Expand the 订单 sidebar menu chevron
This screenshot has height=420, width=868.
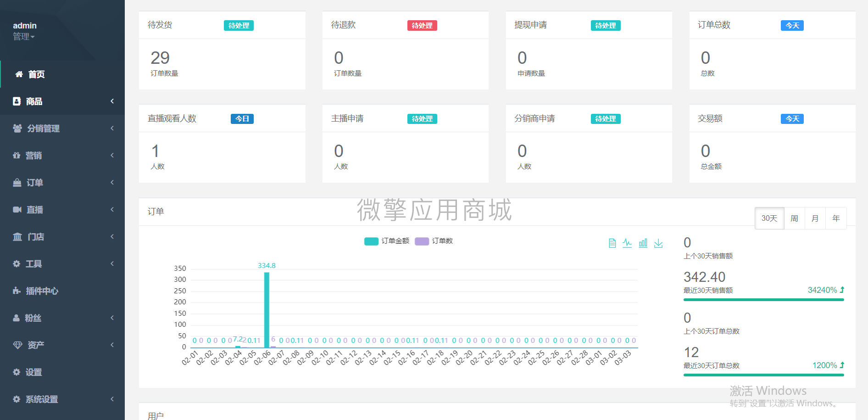pyautogui.click(x=112, y=183)
